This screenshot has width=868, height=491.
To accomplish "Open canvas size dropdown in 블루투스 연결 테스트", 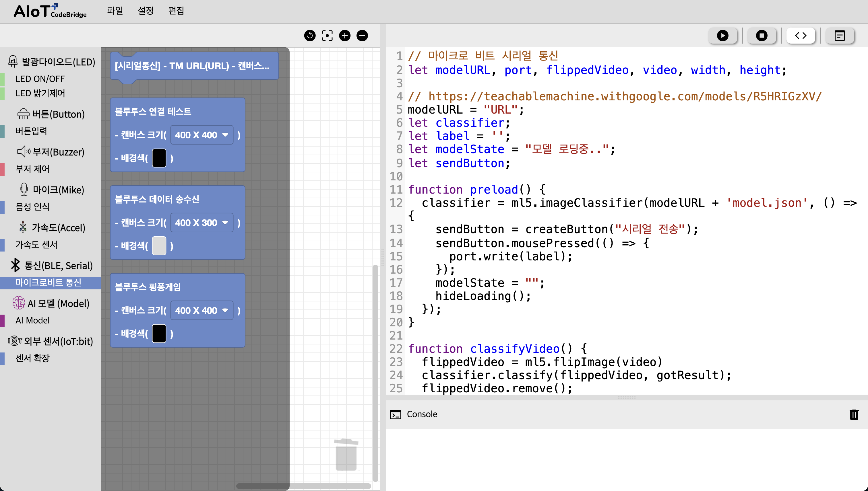I will click(x=202, y=135).
